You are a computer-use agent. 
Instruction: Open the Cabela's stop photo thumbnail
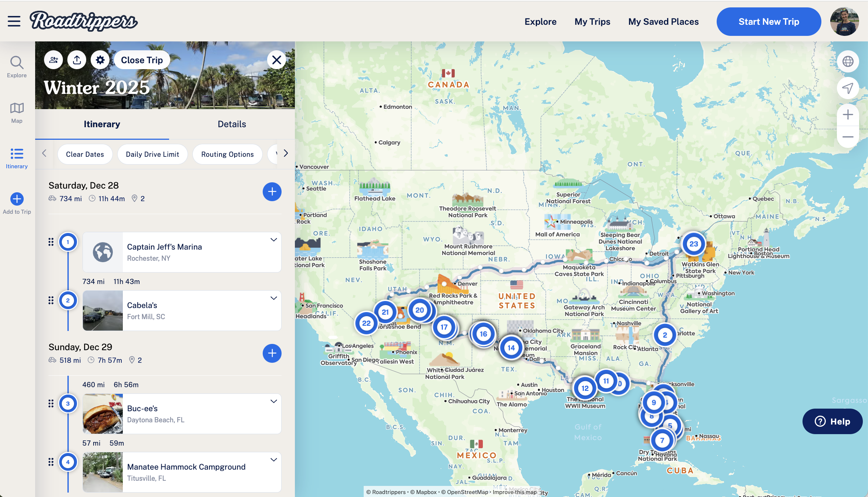(103, 311)
